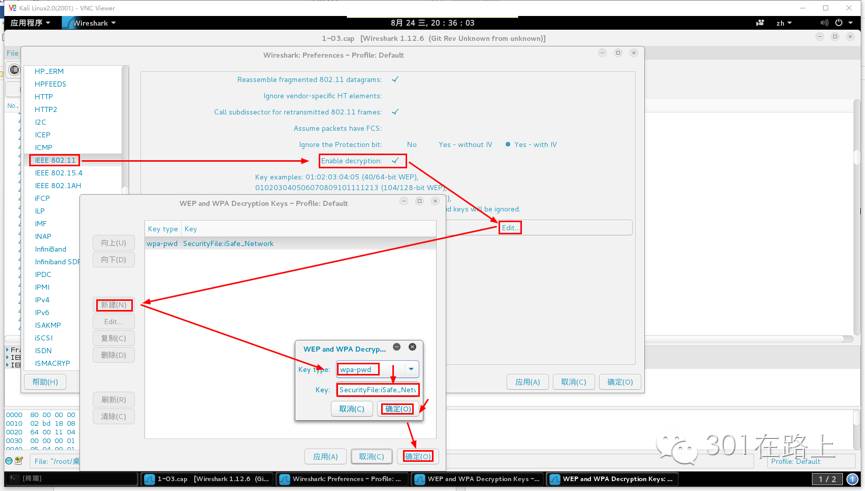The height and width of the screenshot is (491, 865).
Task: Toggle Ignore vendor-specific HT elements checkbox
Action: tap(396, 95)
